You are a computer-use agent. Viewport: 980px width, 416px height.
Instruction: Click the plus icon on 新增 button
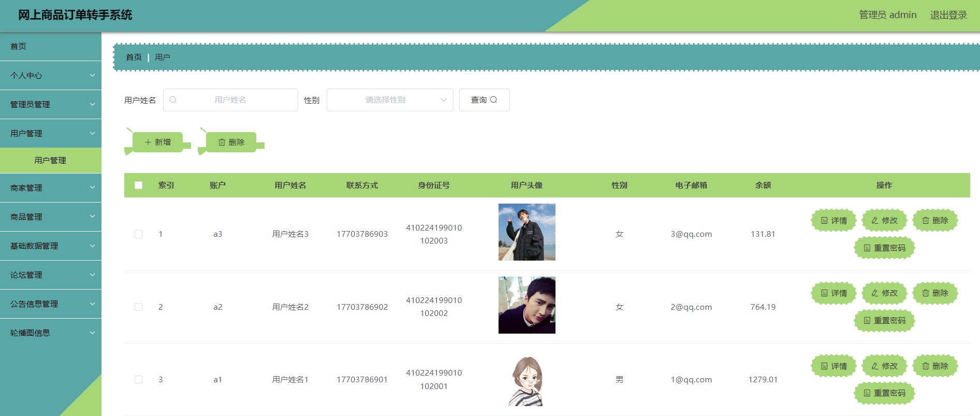coord(148,142)
